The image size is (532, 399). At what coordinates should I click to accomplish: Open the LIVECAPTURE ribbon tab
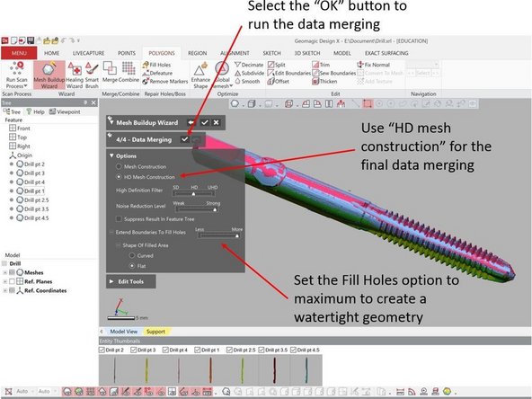(89, 53)
